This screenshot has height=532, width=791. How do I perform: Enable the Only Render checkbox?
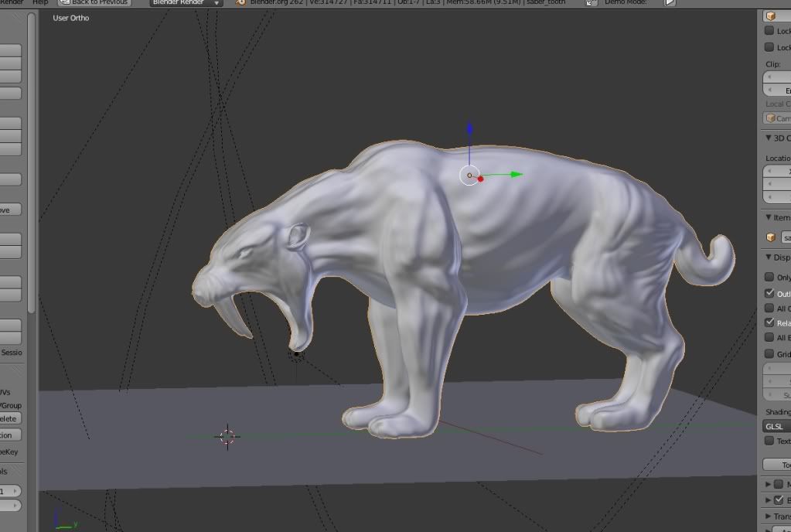point(769,277)
